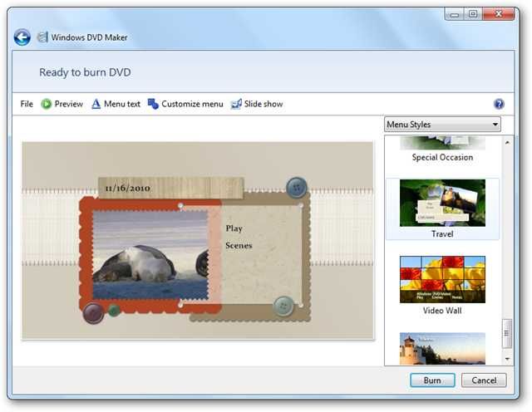The height and width of the screenshot is (412, 532).
Task: Maximize the Windows DVD Maker window
Action: (x=473, y=14)
